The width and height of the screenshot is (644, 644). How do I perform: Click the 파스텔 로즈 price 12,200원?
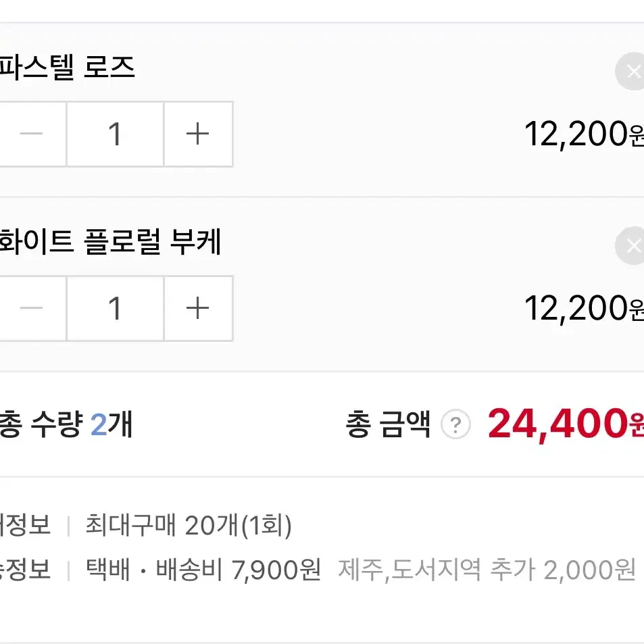click(x=584, y=134)
